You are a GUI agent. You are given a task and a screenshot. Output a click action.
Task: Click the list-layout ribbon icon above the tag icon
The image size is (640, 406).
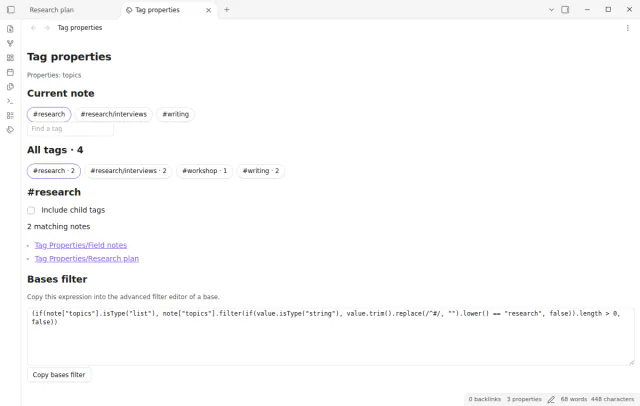10,115
